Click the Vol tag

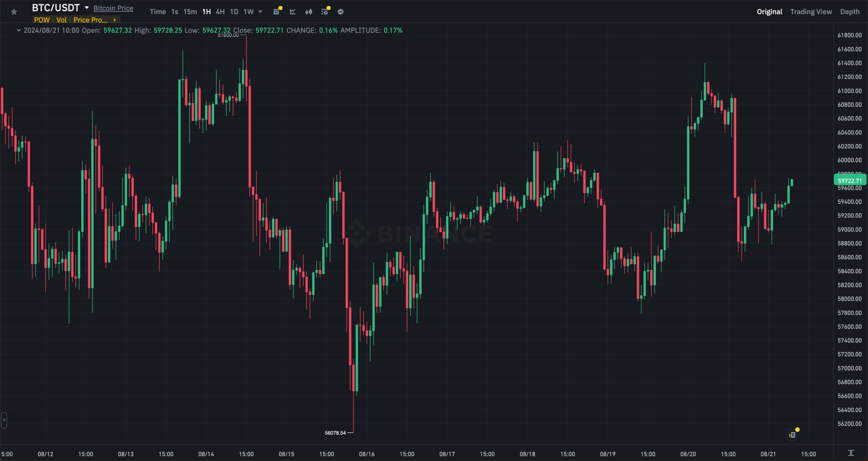click(61, 20)
